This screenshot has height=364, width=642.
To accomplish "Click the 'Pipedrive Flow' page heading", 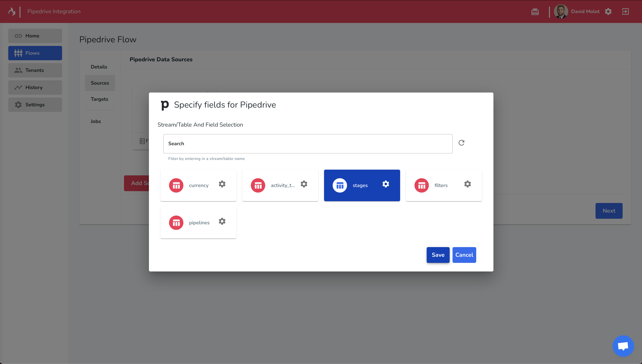I will coord(108,39).
